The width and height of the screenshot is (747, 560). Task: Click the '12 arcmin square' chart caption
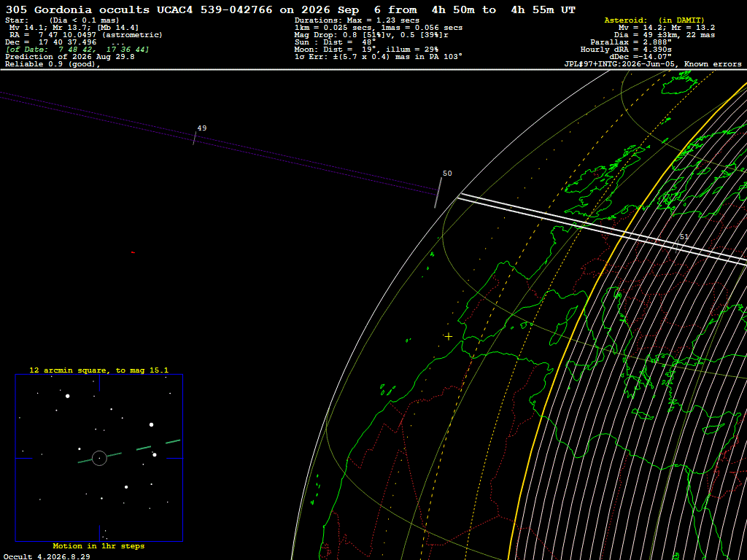(99, 370)
